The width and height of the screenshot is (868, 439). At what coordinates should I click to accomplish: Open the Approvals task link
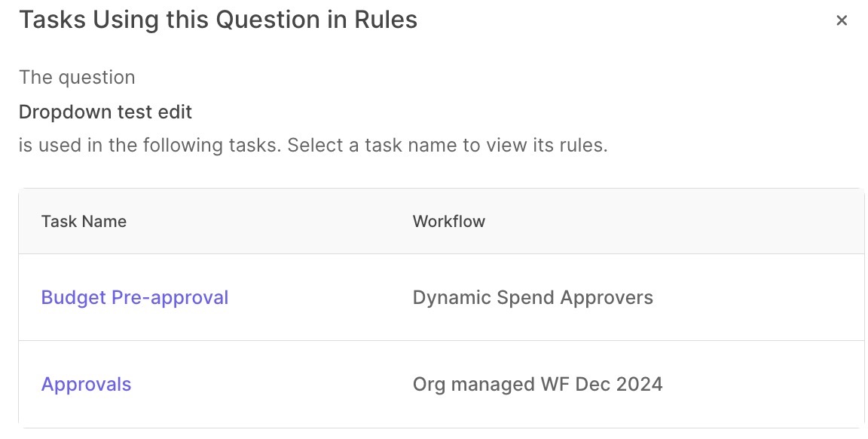tap(86, 384)
